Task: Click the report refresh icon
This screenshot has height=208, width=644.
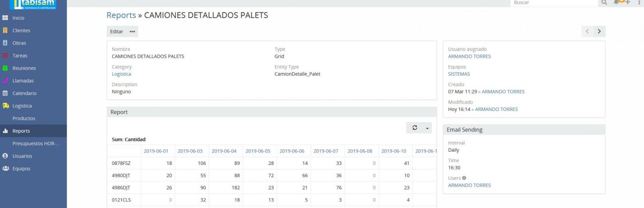Action: (x=415, y=128)
